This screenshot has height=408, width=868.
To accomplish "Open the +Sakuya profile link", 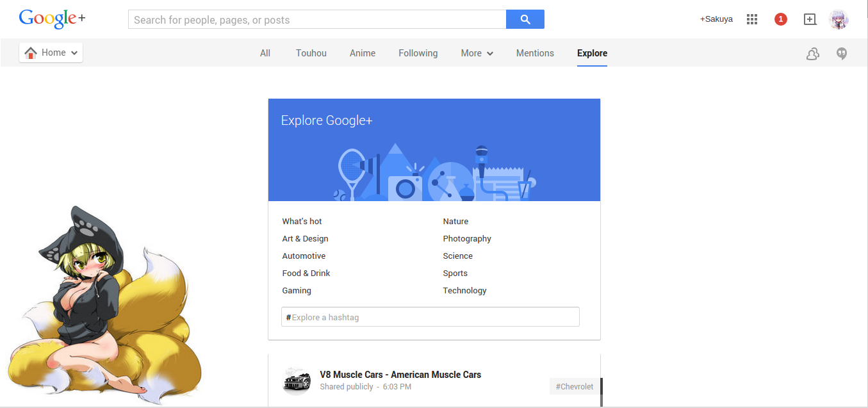I will tap(716, 19).
